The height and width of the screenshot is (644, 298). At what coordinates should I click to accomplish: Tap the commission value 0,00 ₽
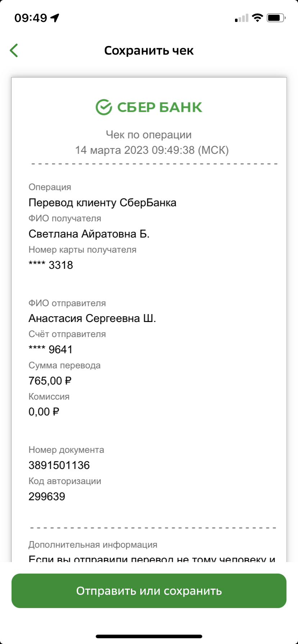(x=44, y=412)
